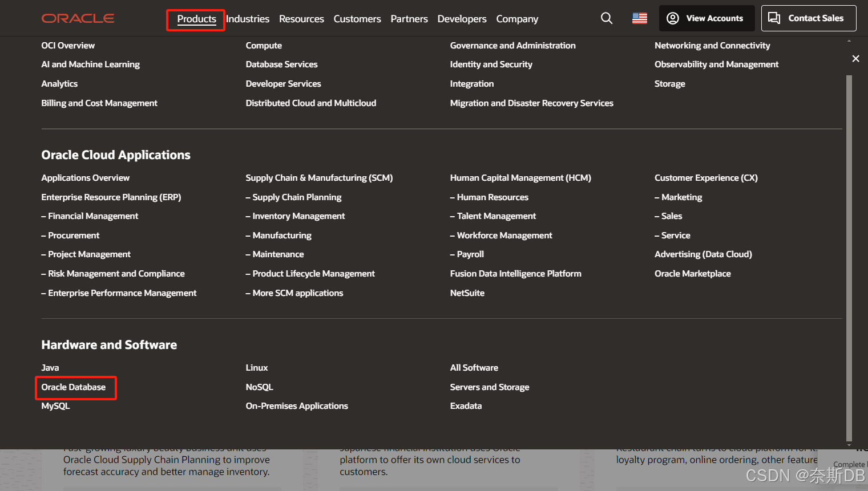Open Customer Experience (CX) link
The width and height of the screenshot is (868, 491).
706,178
